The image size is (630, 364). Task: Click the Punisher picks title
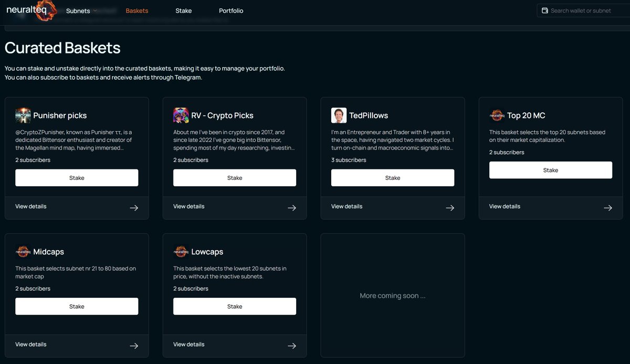tap(60, 115)
